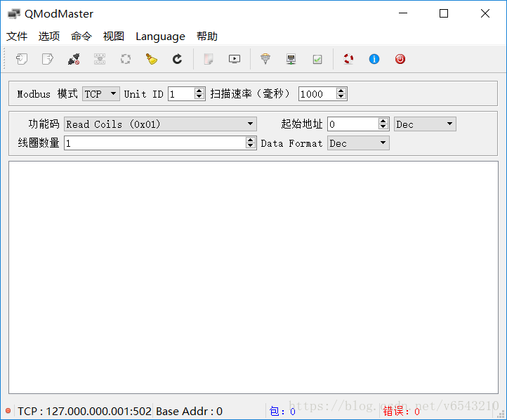
Task: Click the black reset counters arrow icon
Action: (177, 59)
